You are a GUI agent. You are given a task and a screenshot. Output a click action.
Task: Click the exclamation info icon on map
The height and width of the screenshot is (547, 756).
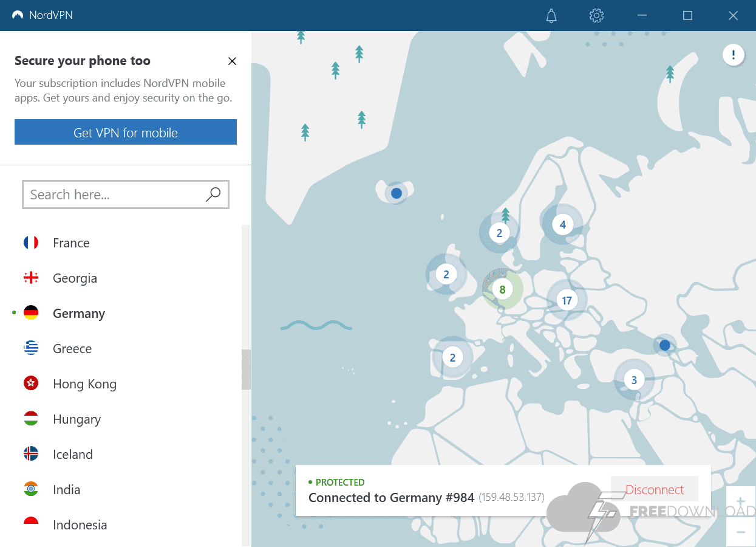pos(733,55)
